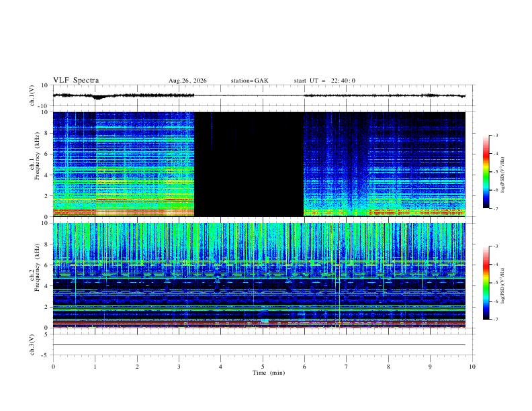This screenshot has height=411, width=532.
Task: Click the 7 minute tick on time axis
Action: (347, 367)
